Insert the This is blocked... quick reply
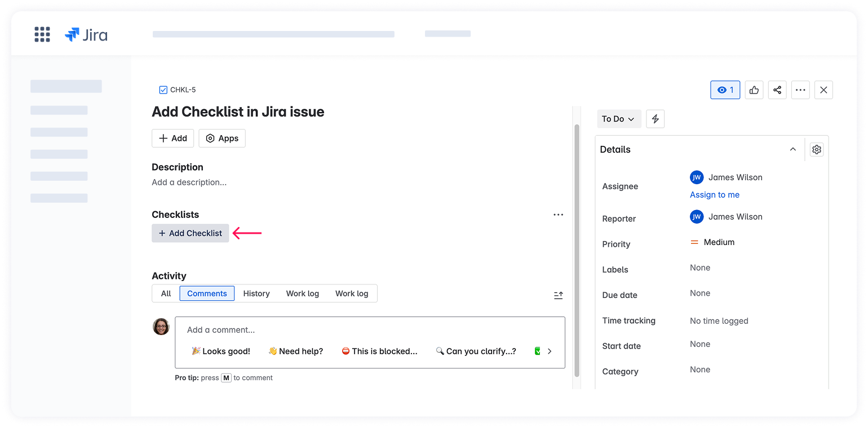Image resolution: width=868 pixels, height=428 pixels. 380,351
